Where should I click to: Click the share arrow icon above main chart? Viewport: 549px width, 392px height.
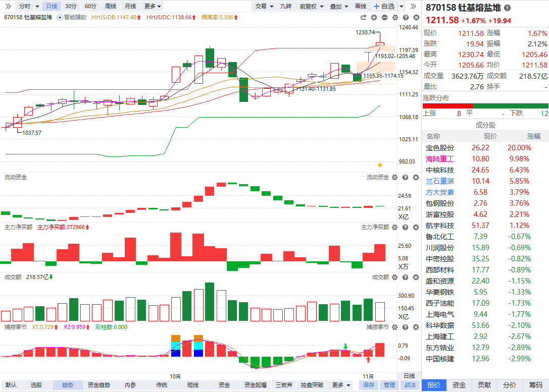click(364, 17)
